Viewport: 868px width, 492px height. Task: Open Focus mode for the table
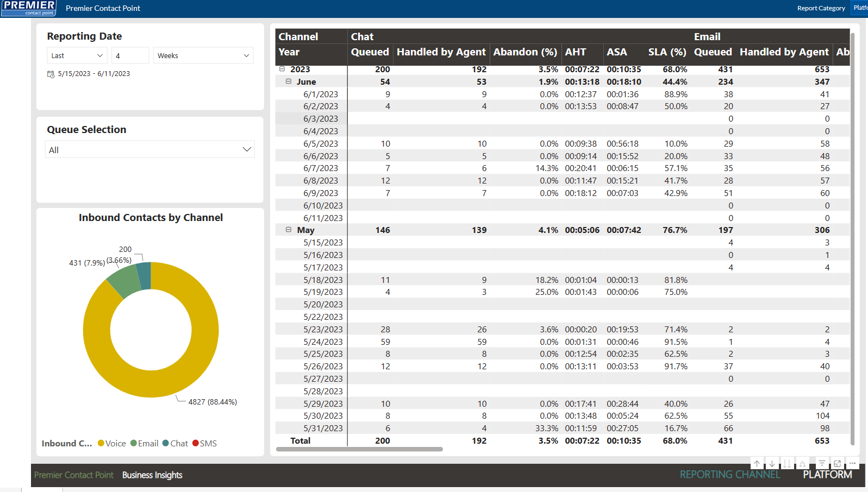(x=837, y=464)
